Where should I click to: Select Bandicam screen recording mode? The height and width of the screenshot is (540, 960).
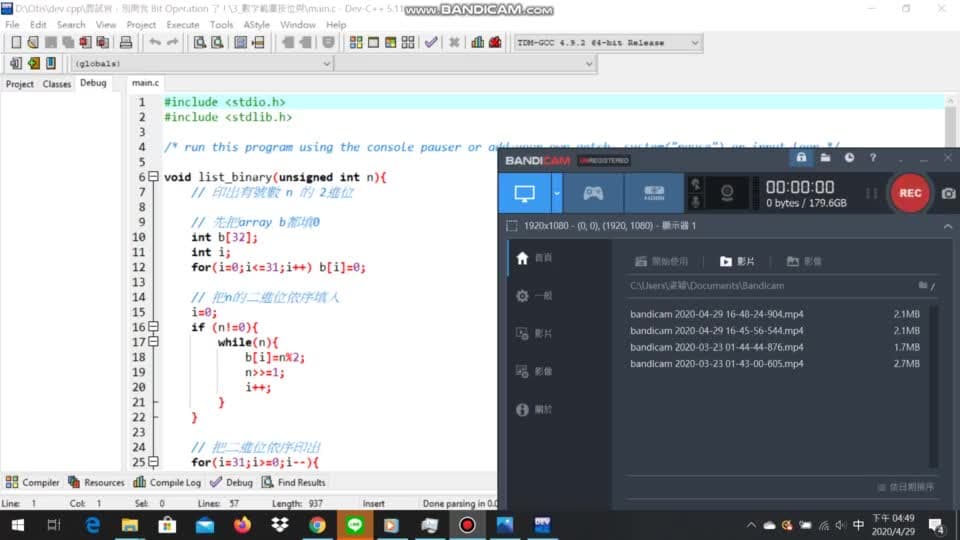click(x=525, y=193)
